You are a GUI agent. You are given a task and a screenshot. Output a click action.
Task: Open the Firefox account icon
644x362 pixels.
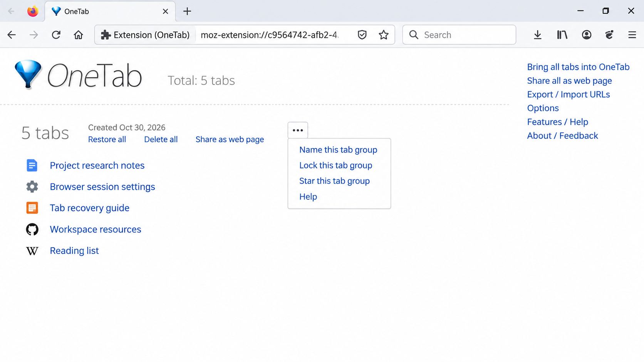587,35
